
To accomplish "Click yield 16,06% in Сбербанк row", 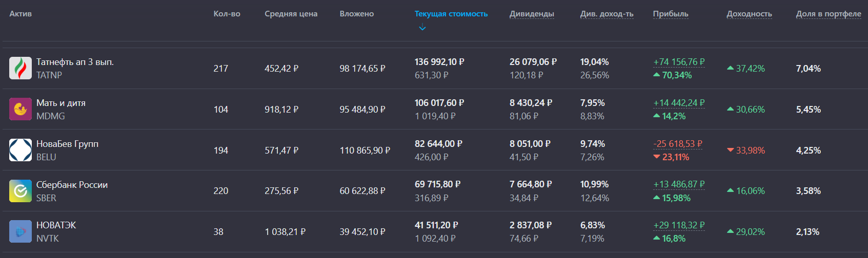I will 746,191.
